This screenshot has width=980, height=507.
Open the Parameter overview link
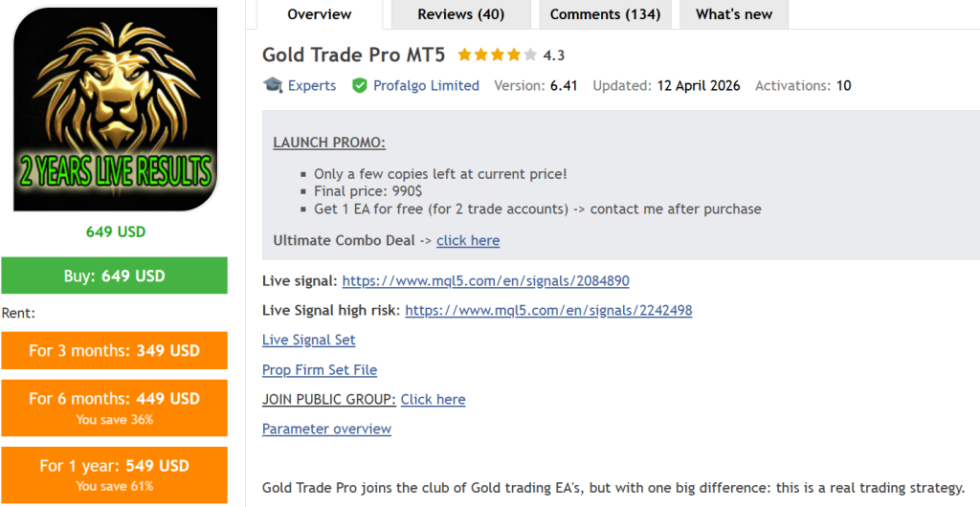326,429
